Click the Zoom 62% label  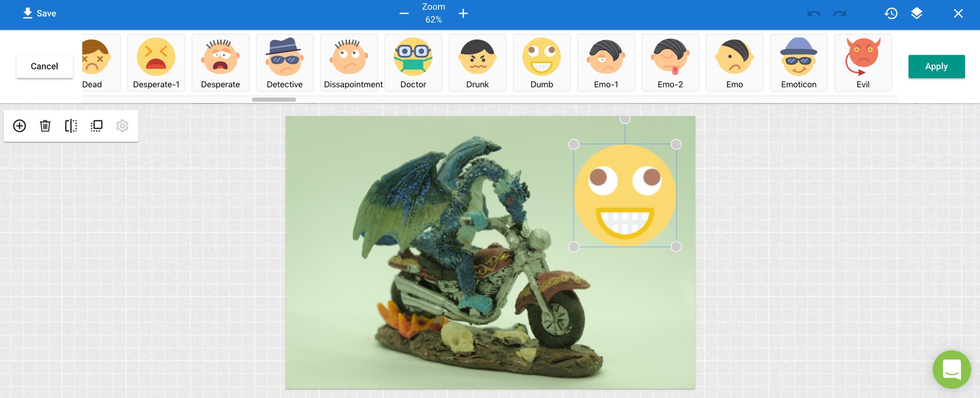(433, 13)
